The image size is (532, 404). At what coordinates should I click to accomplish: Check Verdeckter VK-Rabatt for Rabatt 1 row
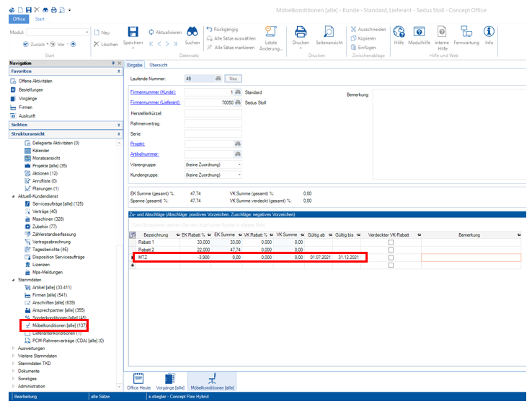pyautogui.click(x=391, y=242)
